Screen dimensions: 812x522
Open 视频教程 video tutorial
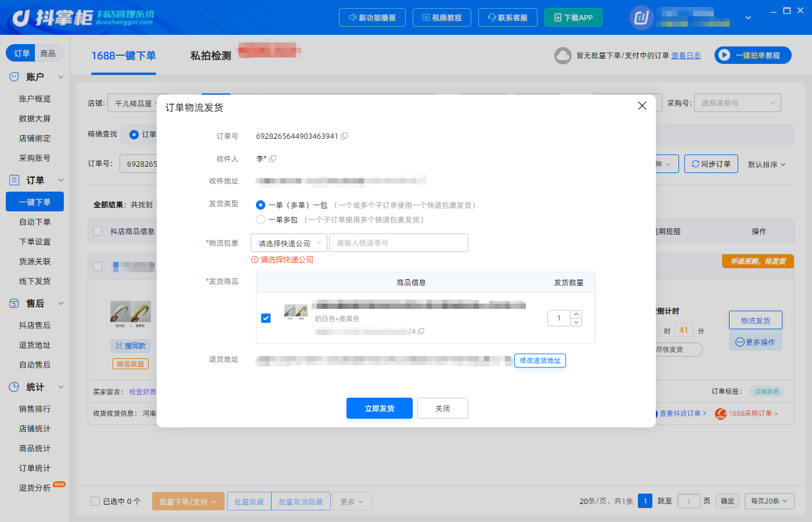pos(442,17)
